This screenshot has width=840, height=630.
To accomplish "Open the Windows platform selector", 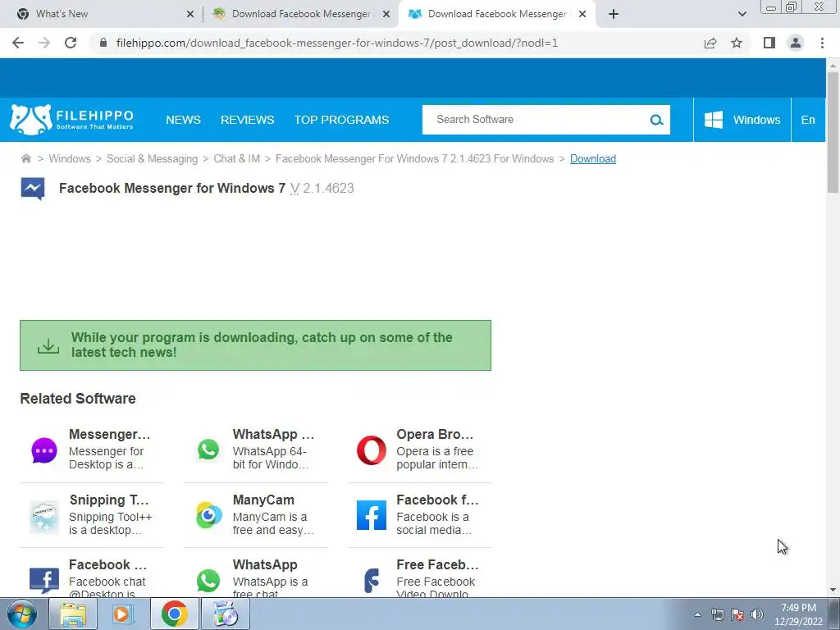I will coord(742,120).
